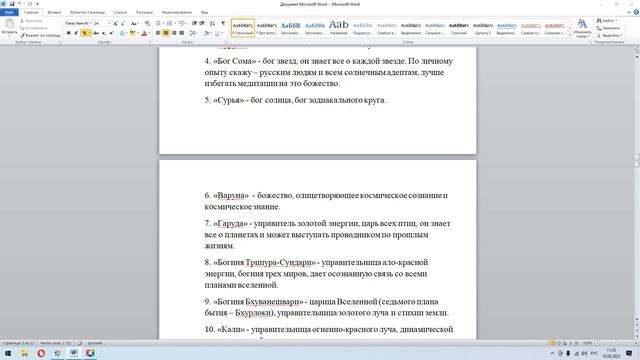
Task: Click the Copy (Копировать) command
Action: [x=33, y=28]
